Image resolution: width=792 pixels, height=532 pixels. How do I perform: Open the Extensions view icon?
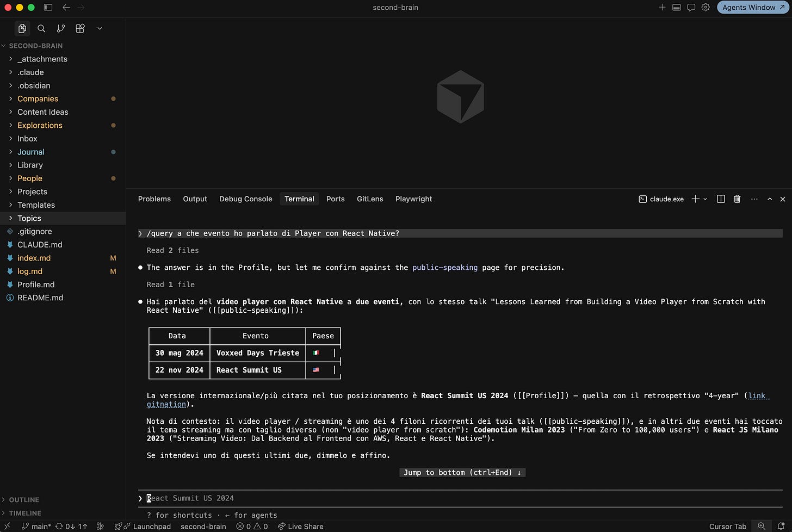pyautogui.click(x=80, y=28)
